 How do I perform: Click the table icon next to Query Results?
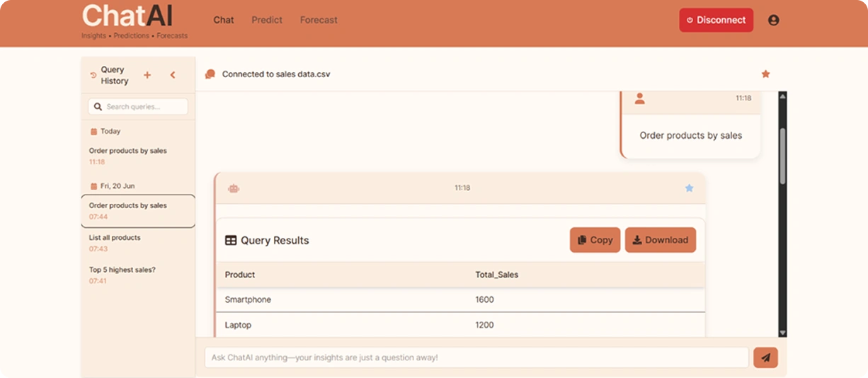pyautogui.click(x=231, y=241)
